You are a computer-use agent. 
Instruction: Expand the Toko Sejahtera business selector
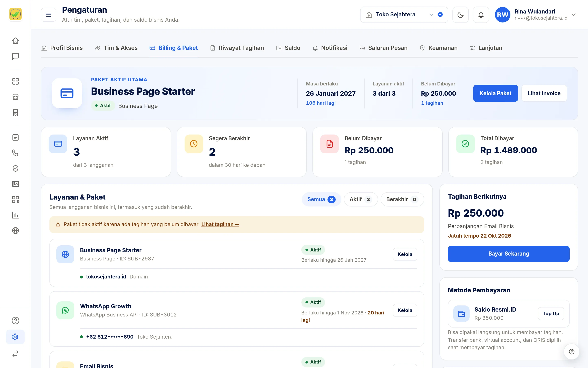click(x=404, y=15)
